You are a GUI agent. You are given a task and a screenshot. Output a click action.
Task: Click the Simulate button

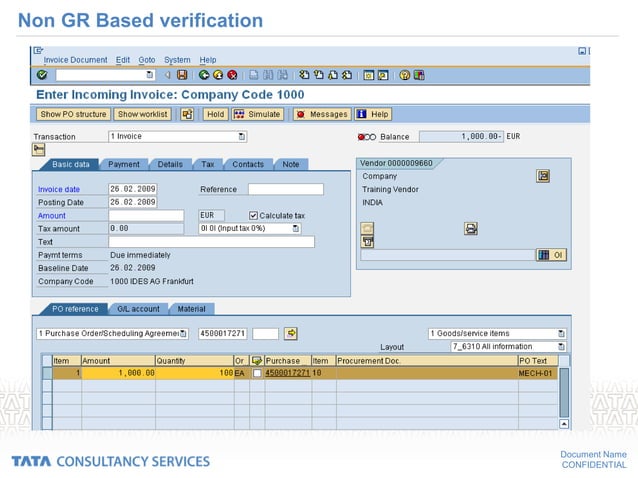(x=258, y=114)
